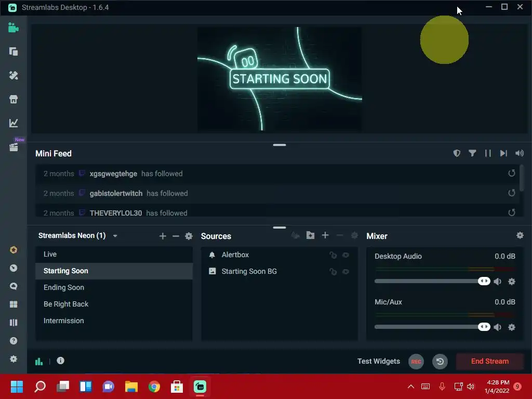The height and width of the screenshot is (399, 532).
Task: Open Settings gear in sidebar
Action: point(13,359)
